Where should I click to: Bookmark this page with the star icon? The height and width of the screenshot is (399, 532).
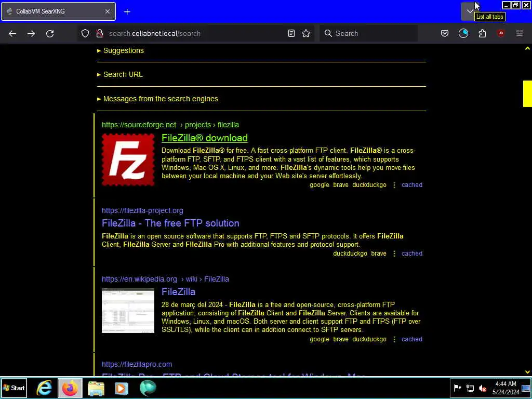point(306,33)
